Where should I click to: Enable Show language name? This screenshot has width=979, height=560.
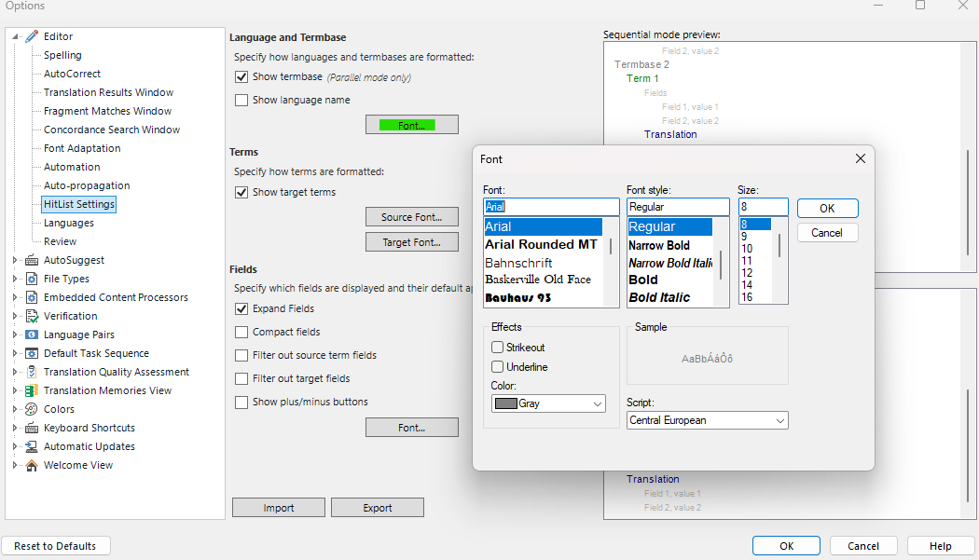241,100
